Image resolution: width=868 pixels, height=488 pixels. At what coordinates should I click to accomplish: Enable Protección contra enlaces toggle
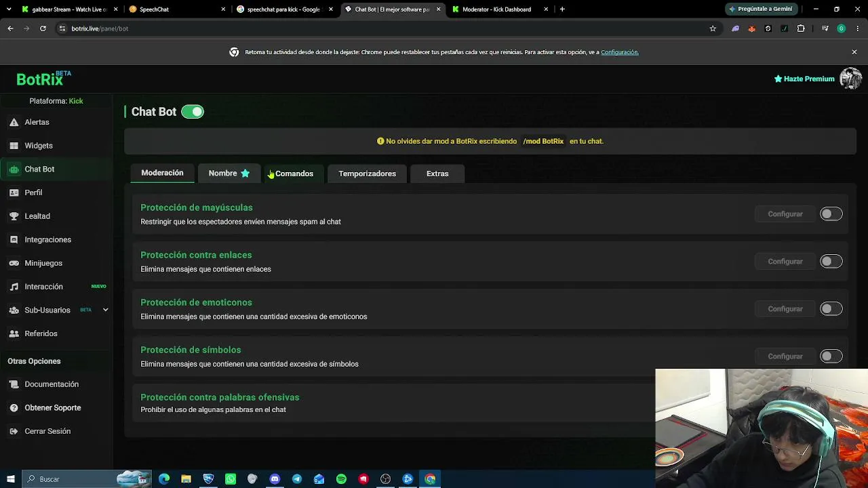pyautogui.click(x=831, y=262)
